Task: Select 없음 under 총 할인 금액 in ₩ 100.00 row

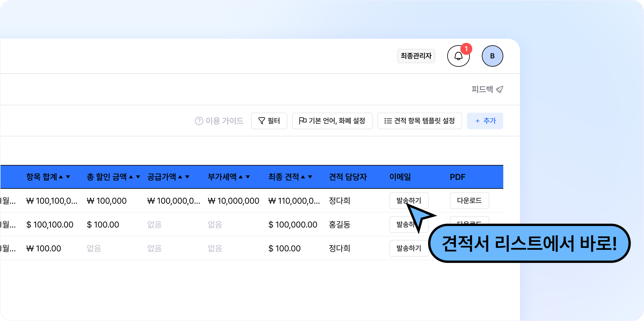Action: (94, 248)
